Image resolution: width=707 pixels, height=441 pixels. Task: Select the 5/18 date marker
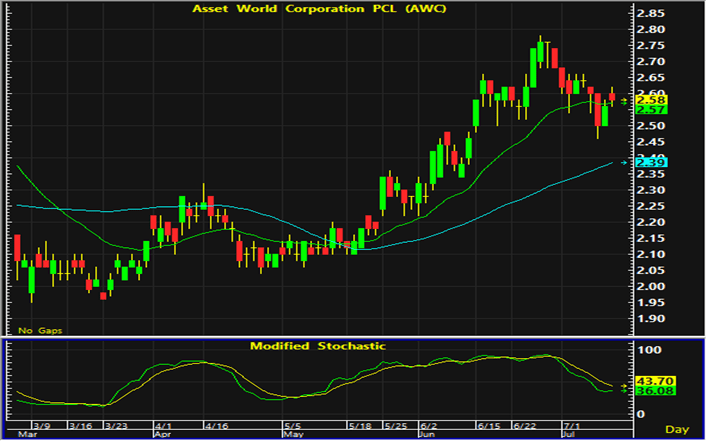[359, 426]
